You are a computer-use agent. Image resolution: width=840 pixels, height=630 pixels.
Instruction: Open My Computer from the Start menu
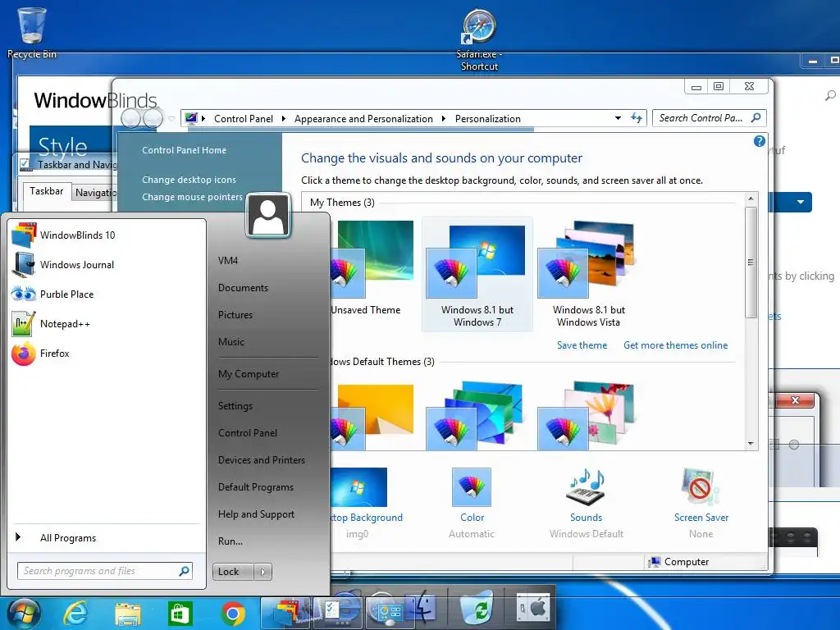249,374
